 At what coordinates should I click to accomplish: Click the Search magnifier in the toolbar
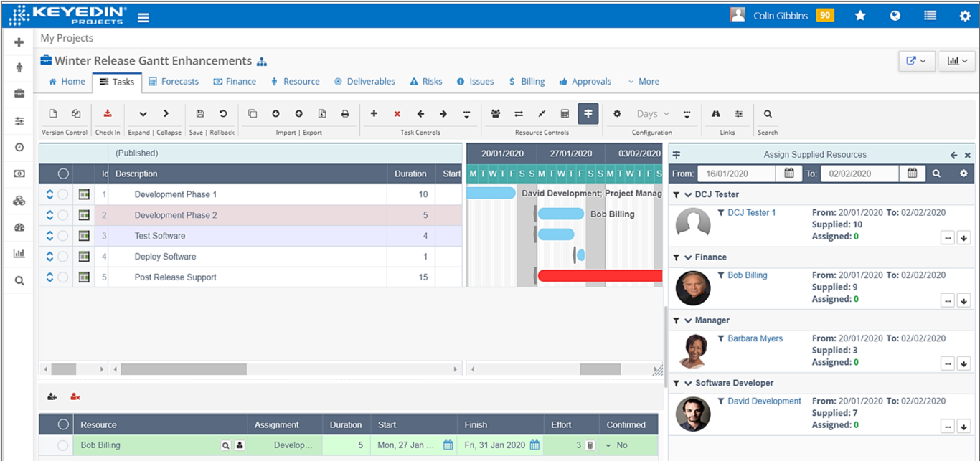(768, 113)
